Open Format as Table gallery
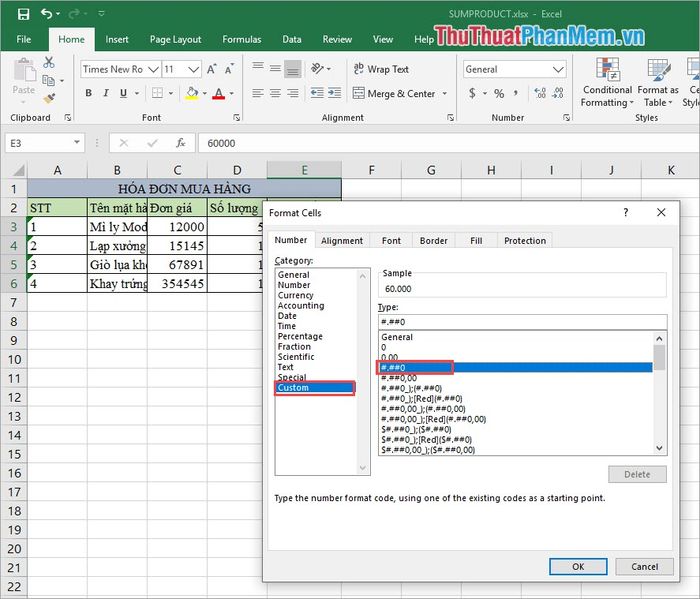The height and width of the screenshot is (599, 700). (658, 83)
